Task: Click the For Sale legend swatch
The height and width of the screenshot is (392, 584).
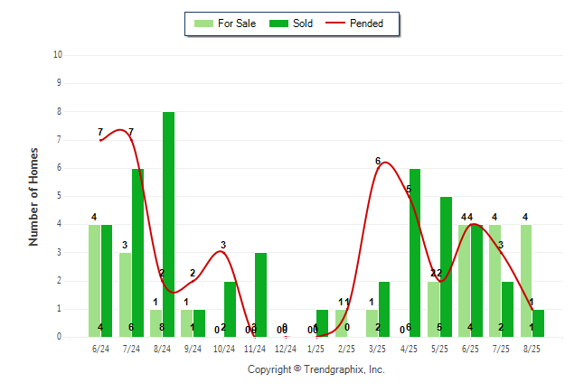Action: [x=203, y=23]
